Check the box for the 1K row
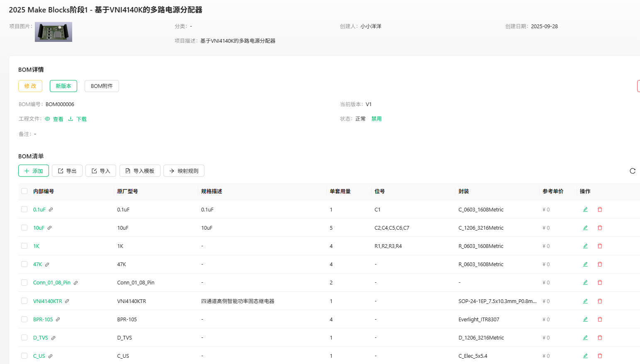640x364 pixels. (24, 246)
